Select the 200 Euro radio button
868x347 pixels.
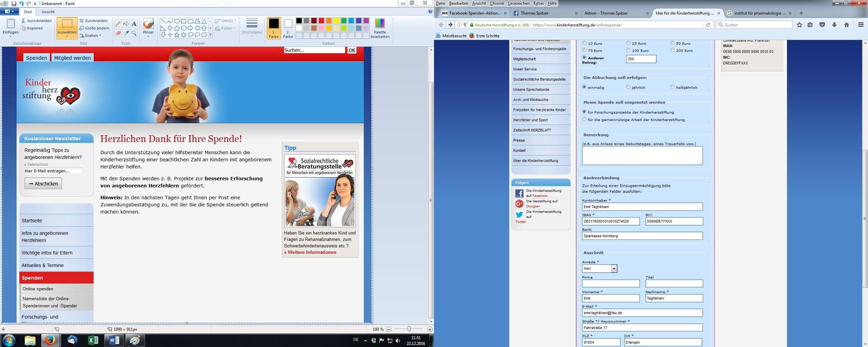[x=672, y=50]
